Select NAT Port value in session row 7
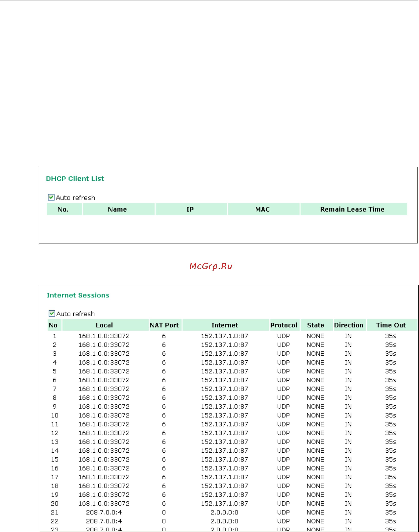This screenshot has width=419, height=532. point(164,389)
